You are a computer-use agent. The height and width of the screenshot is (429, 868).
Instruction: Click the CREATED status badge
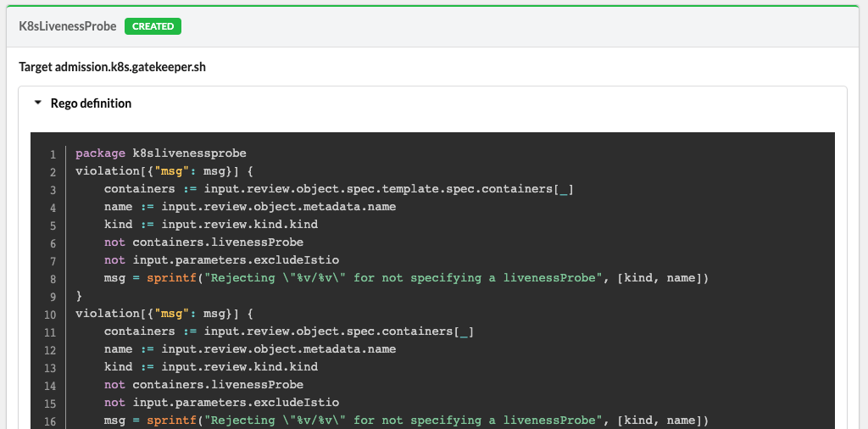pos(153,26)
